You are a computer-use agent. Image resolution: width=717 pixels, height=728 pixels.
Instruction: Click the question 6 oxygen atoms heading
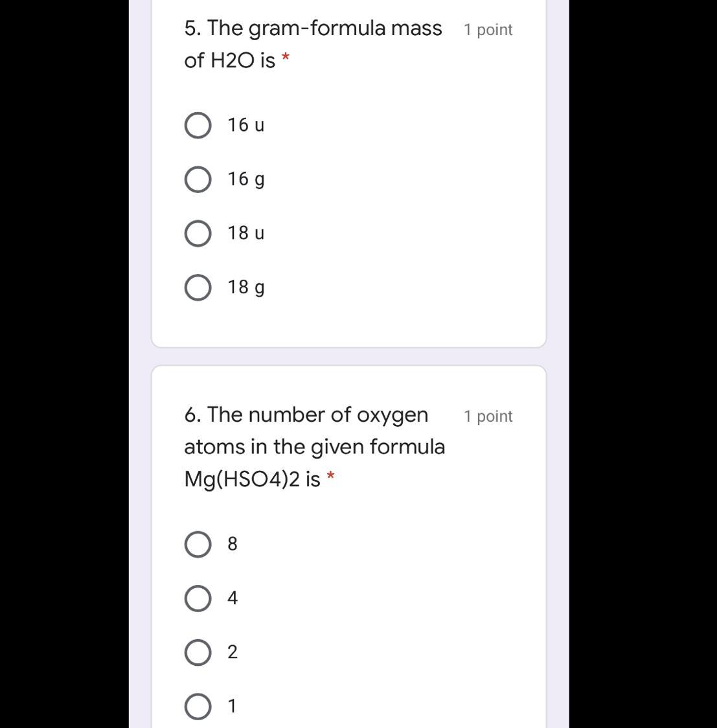point(306,415)
